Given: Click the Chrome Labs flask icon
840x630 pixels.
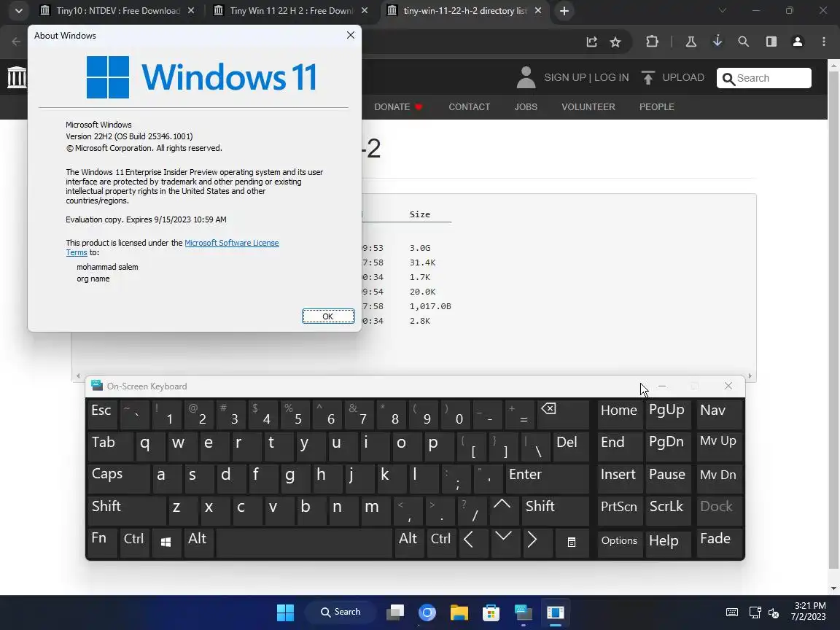Looking at the screenshot, I should click(x=691, y=42).
